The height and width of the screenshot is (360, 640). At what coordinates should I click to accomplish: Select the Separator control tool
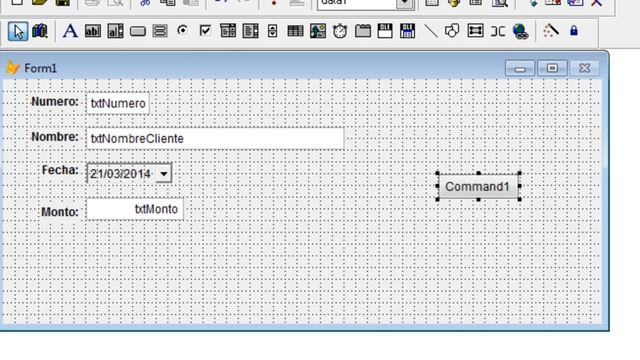pyautogui.click(x=498, y=31)
